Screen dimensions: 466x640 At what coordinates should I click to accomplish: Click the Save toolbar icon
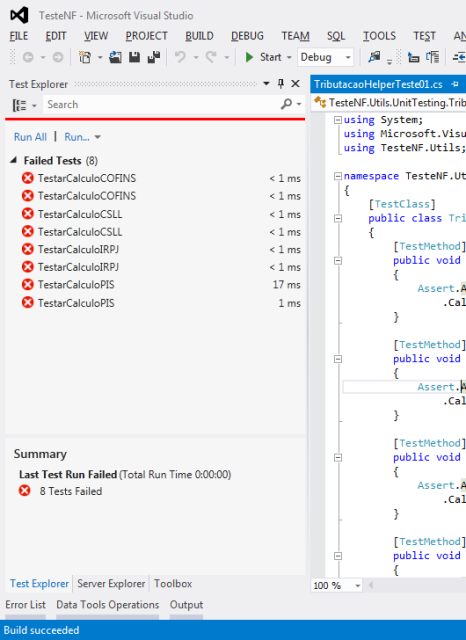point(135,57)
